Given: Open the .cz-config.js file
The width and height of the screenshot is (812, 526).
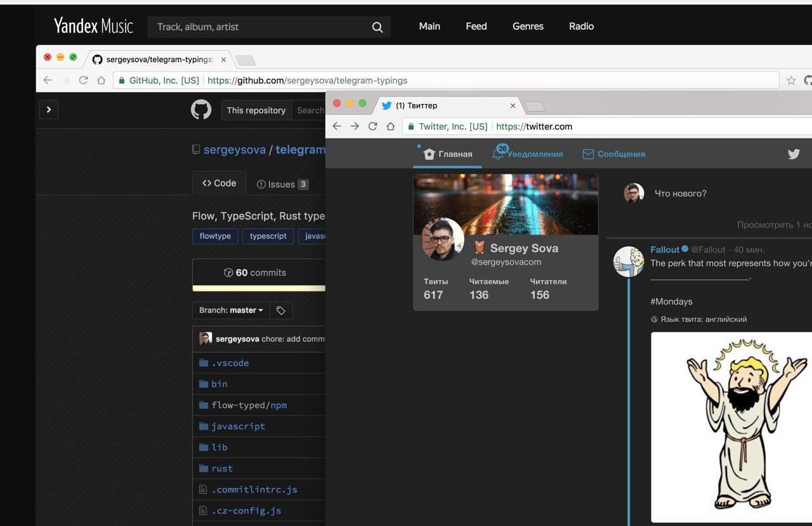Looking at the screenshot, I should tap(246, 511).
